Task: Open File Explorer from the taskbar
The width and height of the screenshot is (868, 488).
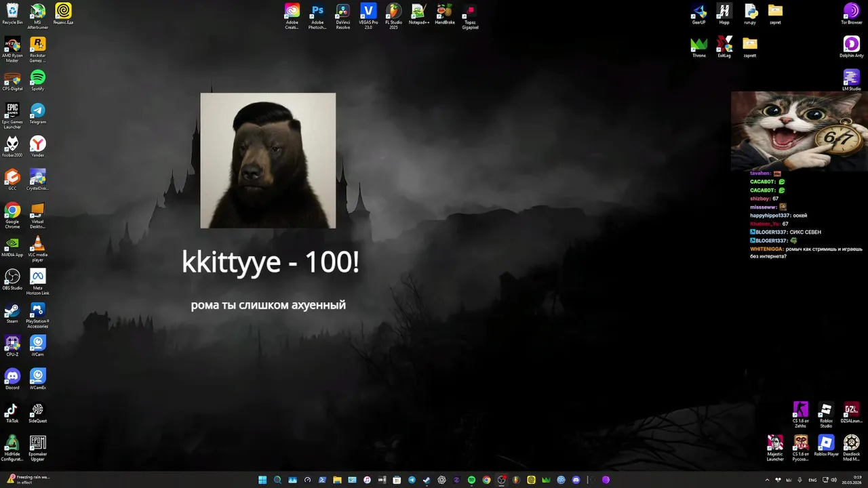Action: pyautogui.click(x=337, y=480)
